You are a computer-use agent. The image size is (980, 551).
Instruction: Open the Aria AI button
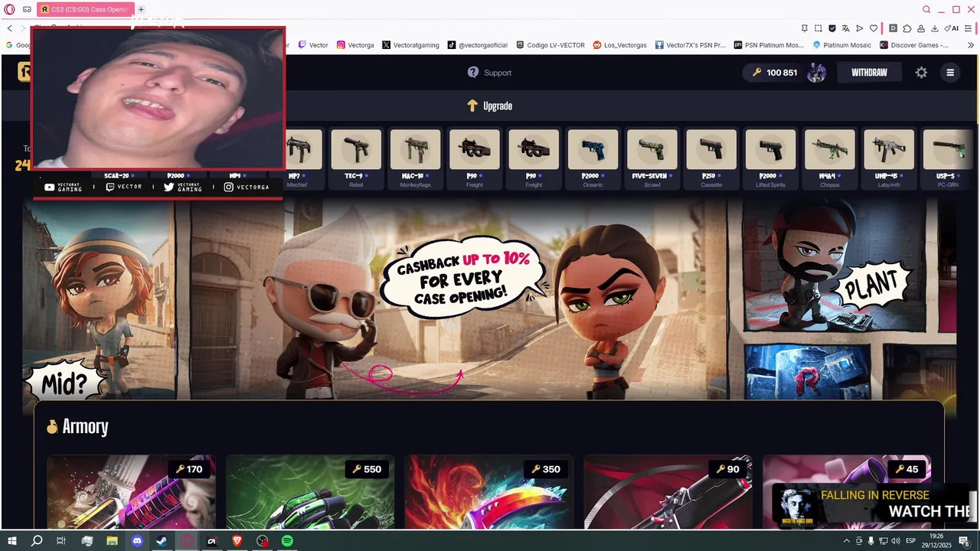coord(952,28)
